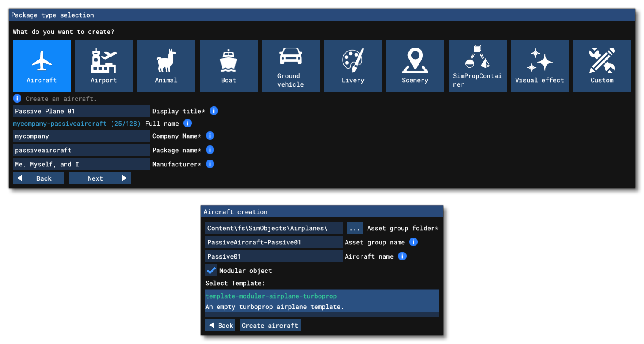Image resolution: width=644 pixels, height=344 pixels.
Task: Choose the Livery palette tile
Action: click(353, 66)
